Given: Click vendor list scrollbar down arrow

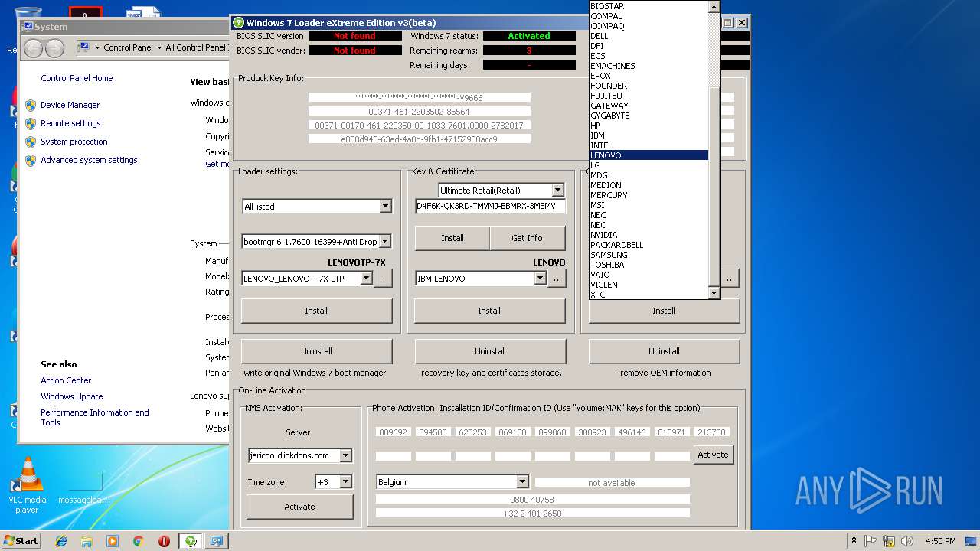Looking at the screenshot, I should [x=714, y=293].
